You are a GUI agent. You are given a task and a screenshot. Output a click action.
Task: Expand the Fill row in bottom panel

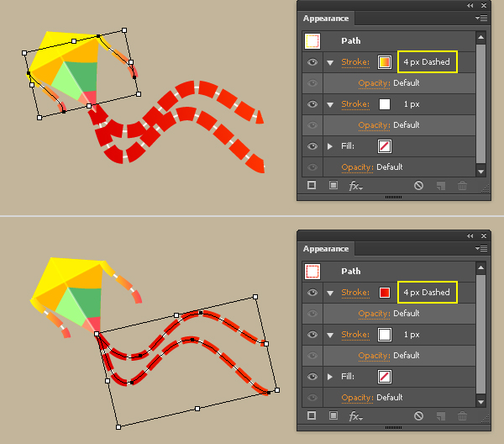pyautogui.click(x=330, y=377)
